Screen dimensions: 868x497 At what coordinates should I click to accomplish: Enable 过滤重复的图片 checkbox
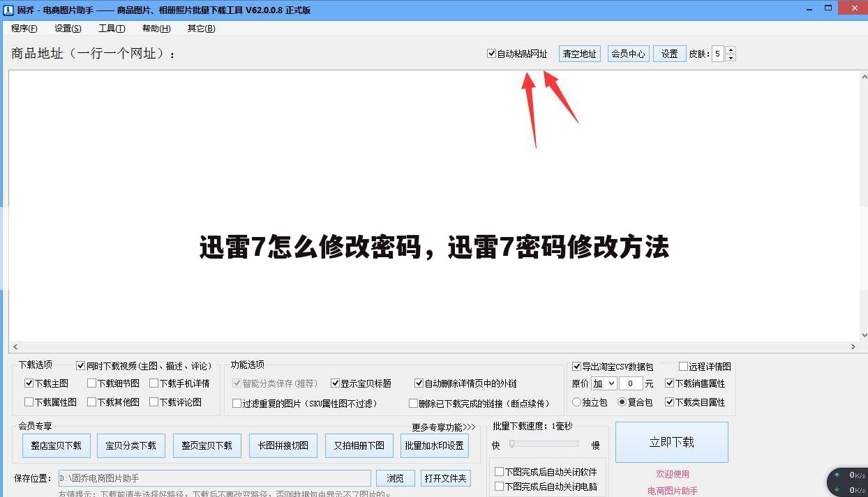237,404
